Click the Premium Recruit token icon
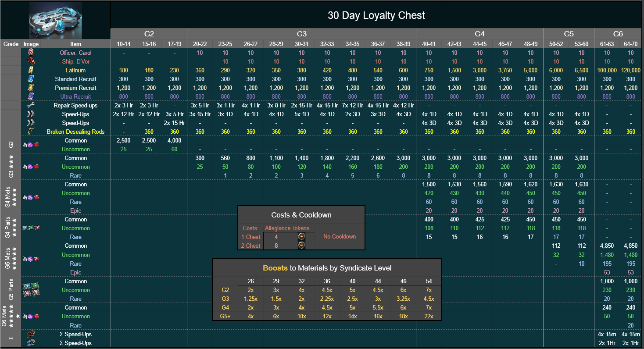This screenshot has width=644, height=349. pos(30,88)
